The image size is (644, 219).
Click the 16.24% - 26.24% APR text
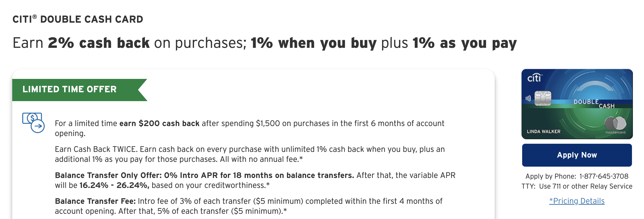tap(114, 185)
